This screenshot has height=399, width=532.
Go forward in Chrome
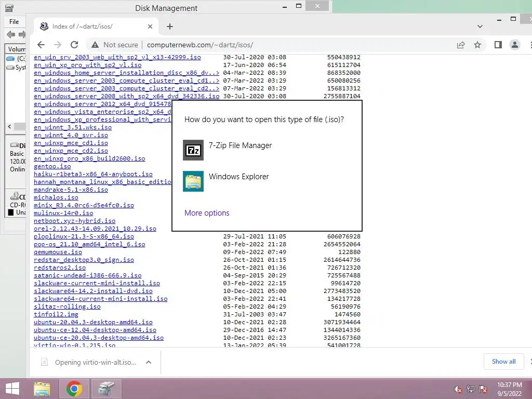[x=58, y=45]
